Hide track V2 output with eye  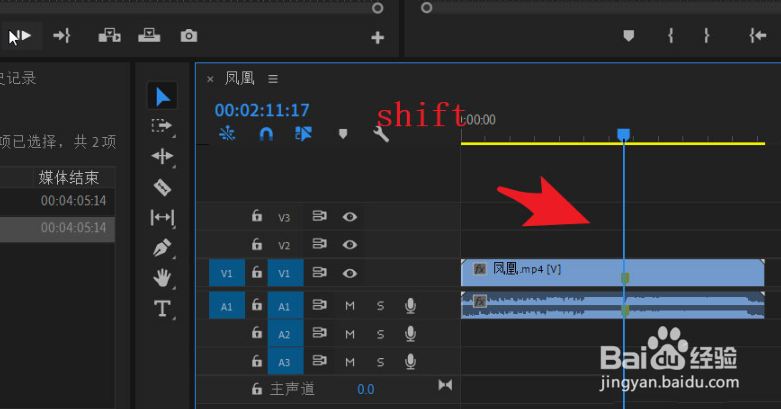tap(350, 245)
